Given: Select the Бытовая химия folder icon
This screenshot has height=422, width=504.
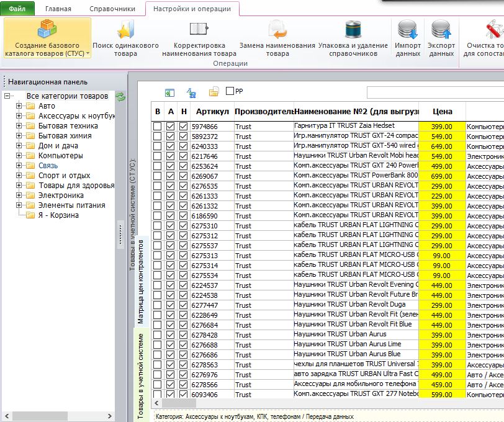Looking at the screenshot, I should pyautogui.click(x=30, y=136).
